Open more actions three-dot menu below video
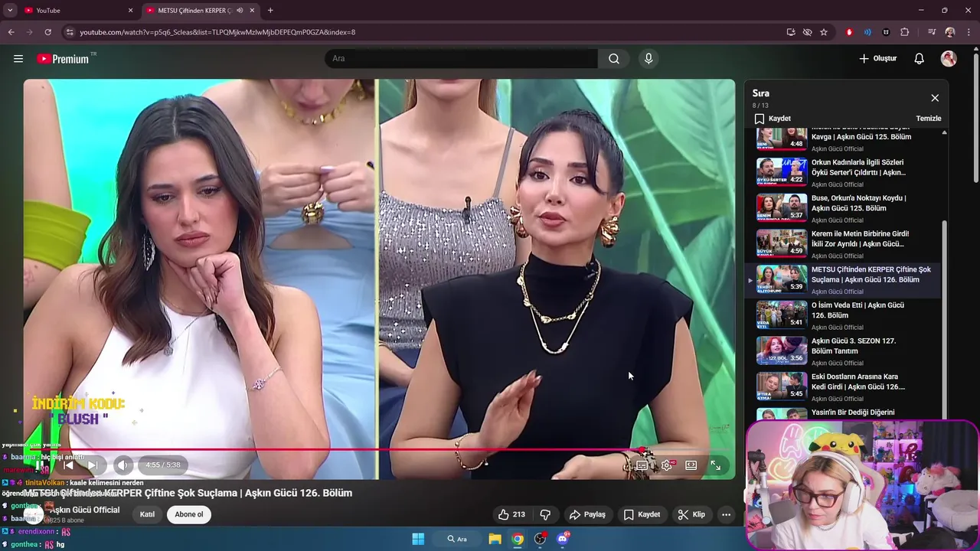The width and height of the screenshot is (980, 551). pyautogui.click(x=726, y=514)
